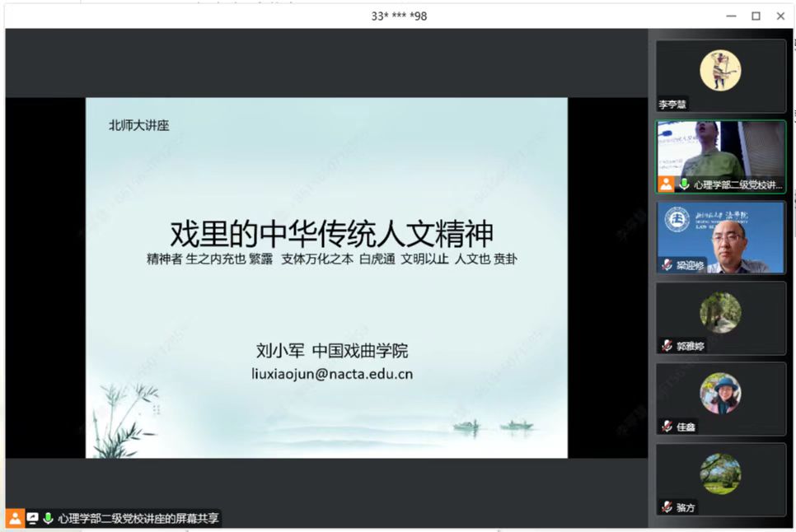The width and height of the screenshot is (796, 532).
Task: Click the muted microphone icon beside 郭雅婷
Action: click(667, 346)
